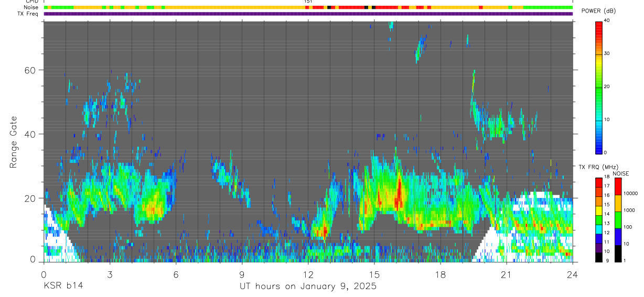Image resolution: width=644 pixels, height=297 pixels.
Task: Click the 21 hour axis label
Action: (506, 274)
